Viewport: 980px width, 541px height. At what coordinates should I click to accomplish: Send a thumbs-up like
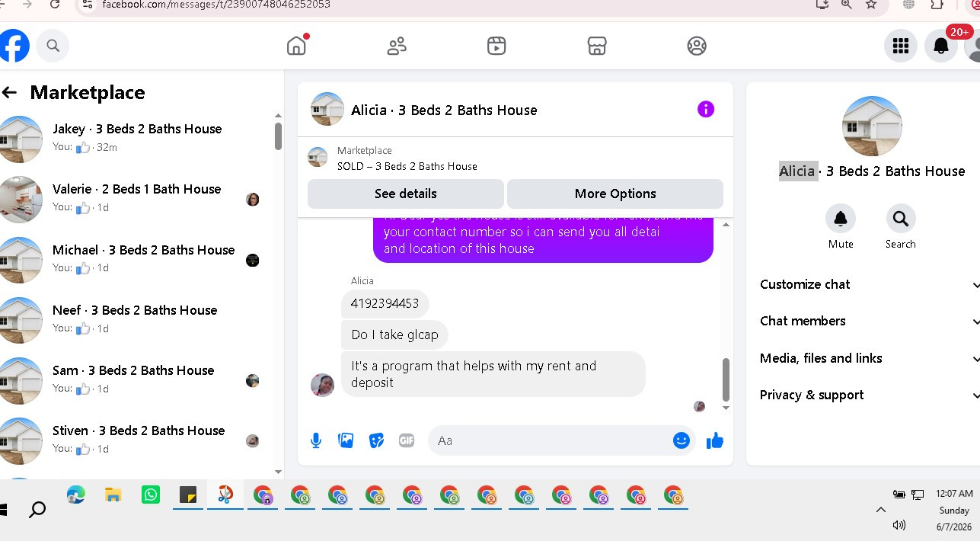[714, 440]
